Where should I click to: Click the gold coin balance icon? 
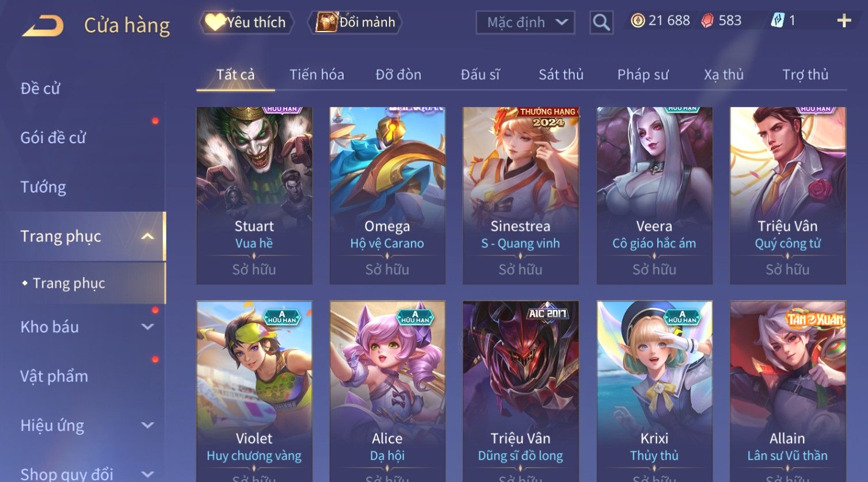click(x=637, y=21)
